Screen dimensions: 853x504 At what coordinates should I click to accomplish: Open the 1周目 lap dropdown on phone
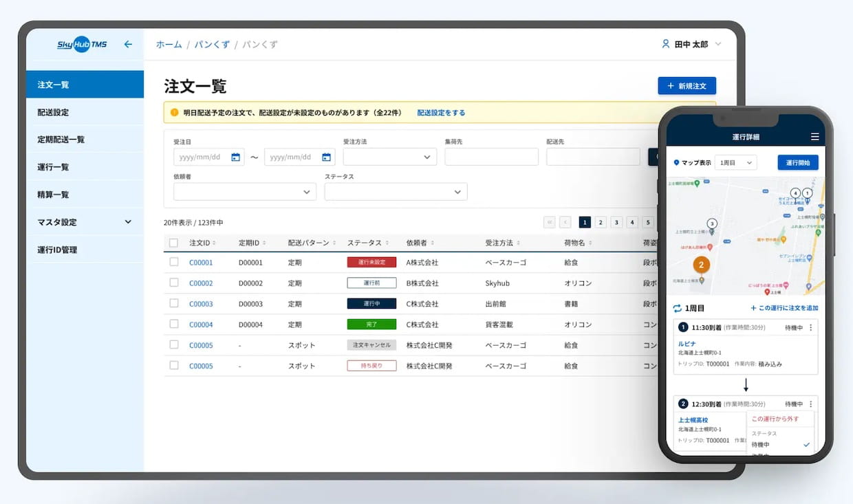coord(735,163)
